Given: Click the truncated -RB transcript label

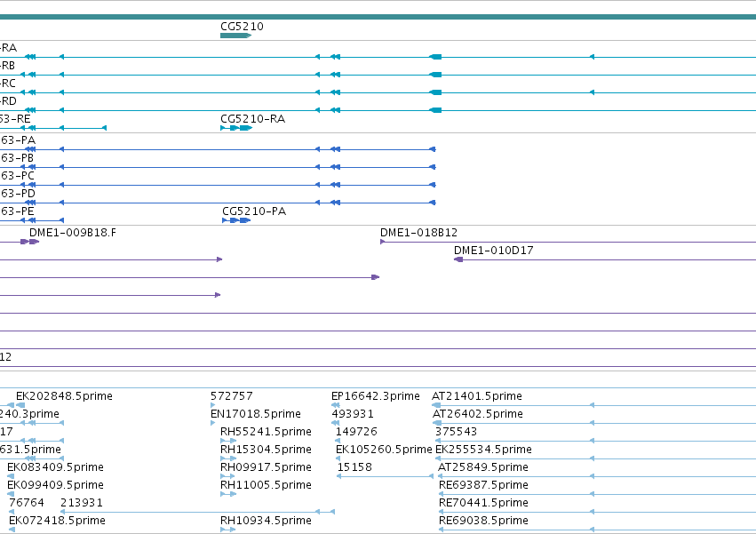Looking at the screenshot, I should (x=8, y=66).
